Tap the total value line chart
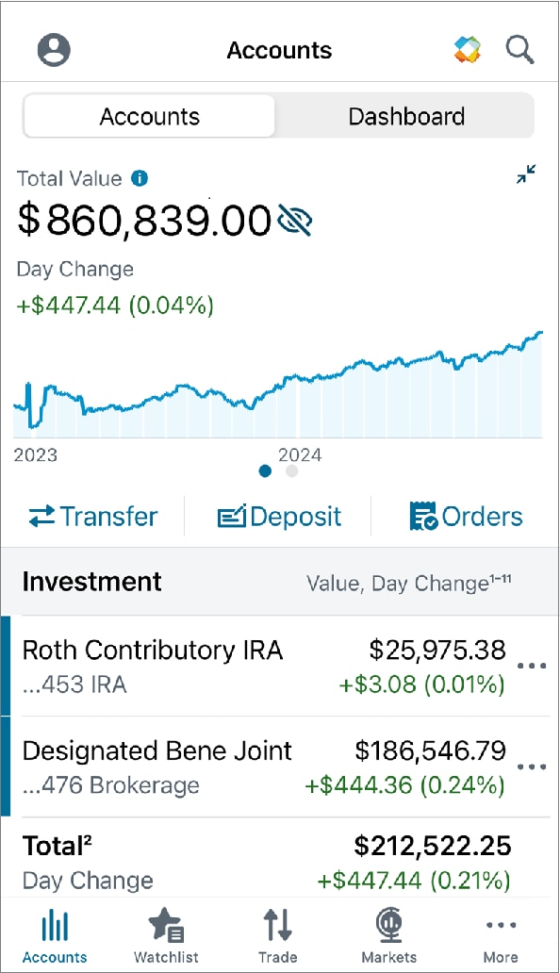 278,385
